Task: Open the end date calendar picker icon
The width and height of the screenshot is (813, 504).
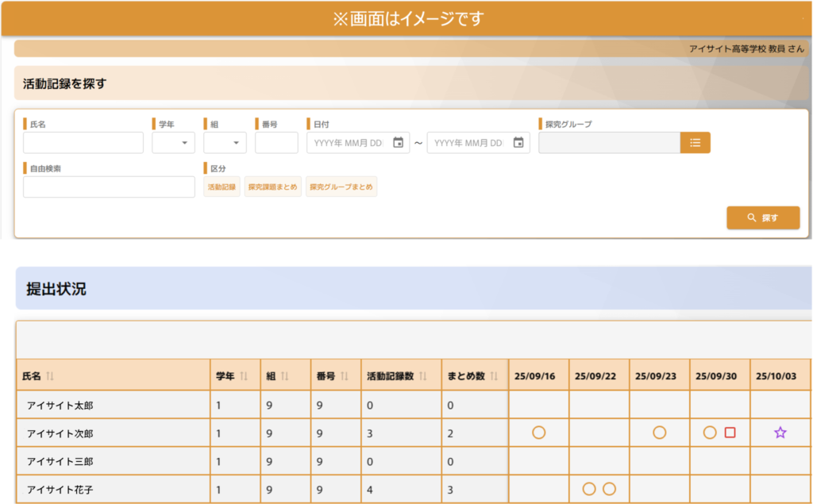Action: tap(518, 143)
